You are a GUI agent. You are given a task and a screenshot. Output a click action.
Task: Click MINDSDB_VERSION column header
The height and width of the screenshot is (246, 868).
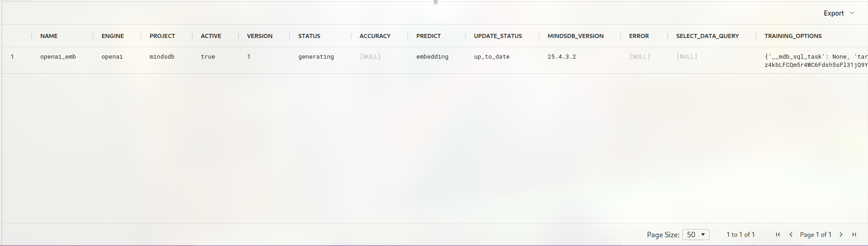pos(576,36)
